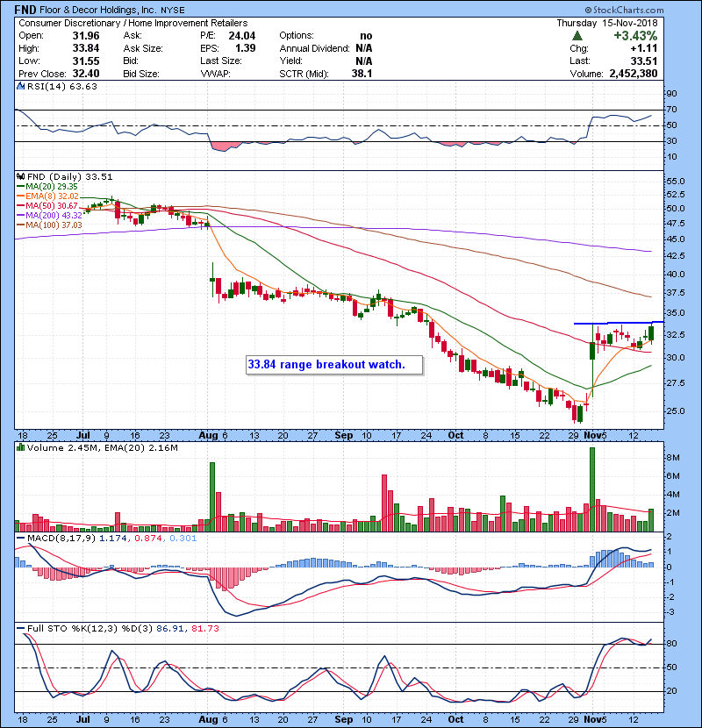This screenshot has width=702, height=728.
Task: Click the volume bars icon beside Volume 2.45M
Action: pyautogui.click(x=20, y=447)
